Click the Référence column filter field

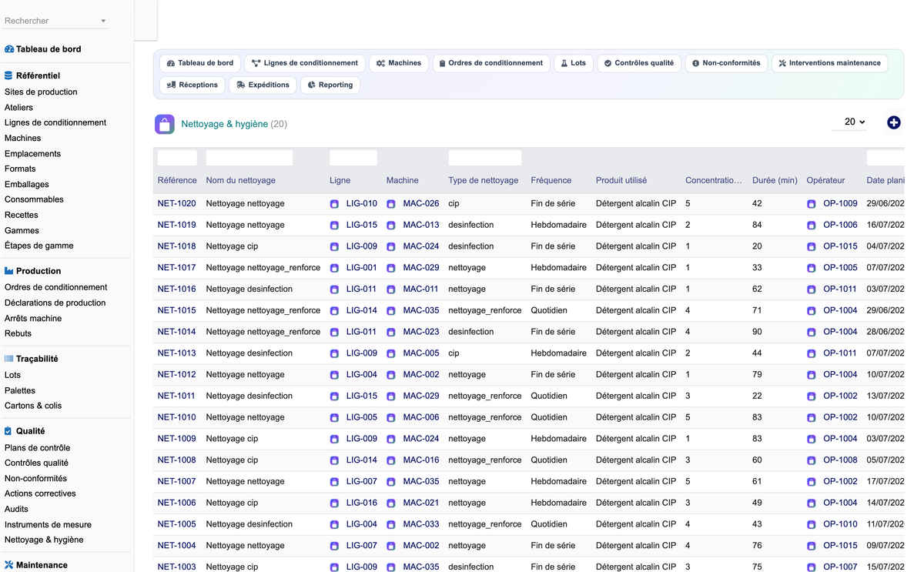click(x=177, y=158)
